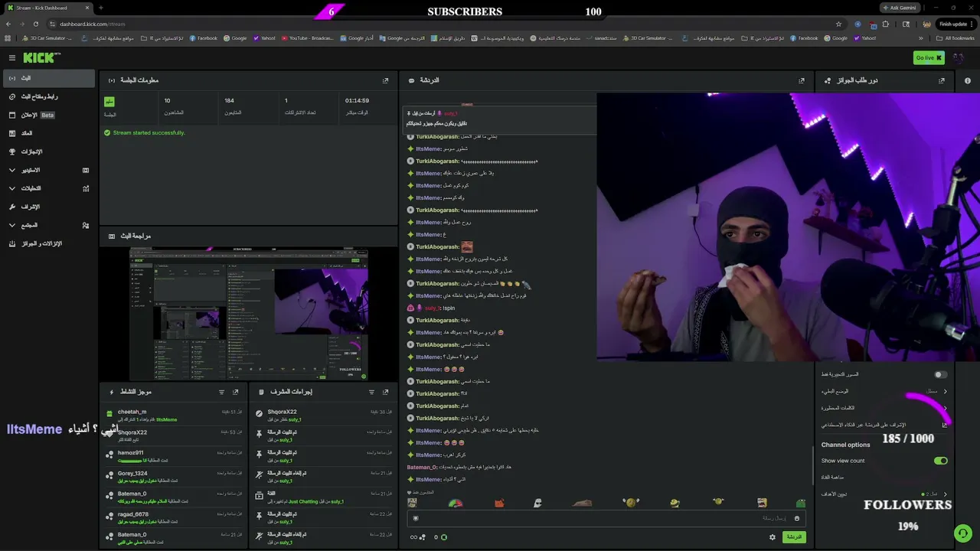Click the green support headset button
Viewport: 980px width, 551px height.
962,533
